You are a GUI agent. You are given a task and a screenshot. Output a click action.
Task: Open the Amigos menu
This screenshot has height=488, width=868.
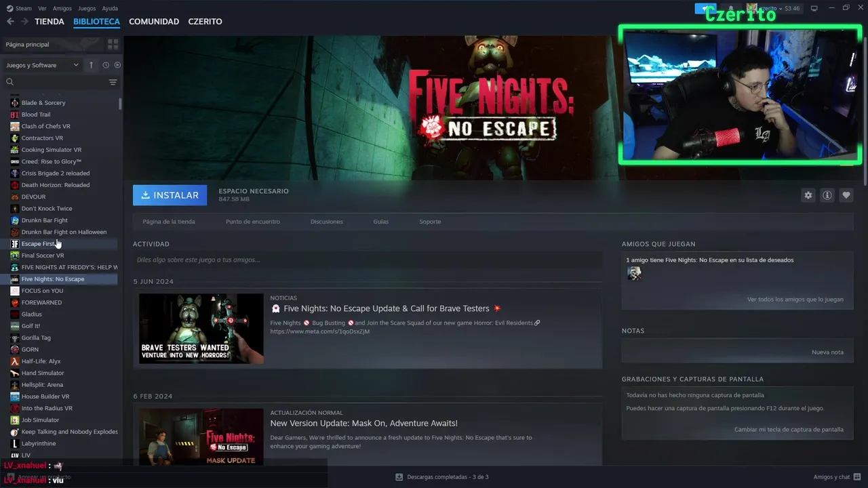(x=62, y=8)
